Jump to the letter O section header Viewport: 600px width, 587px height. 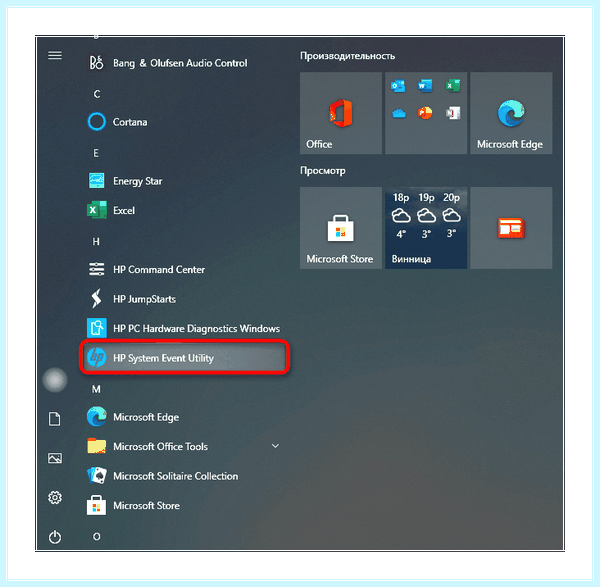point(96,536)
